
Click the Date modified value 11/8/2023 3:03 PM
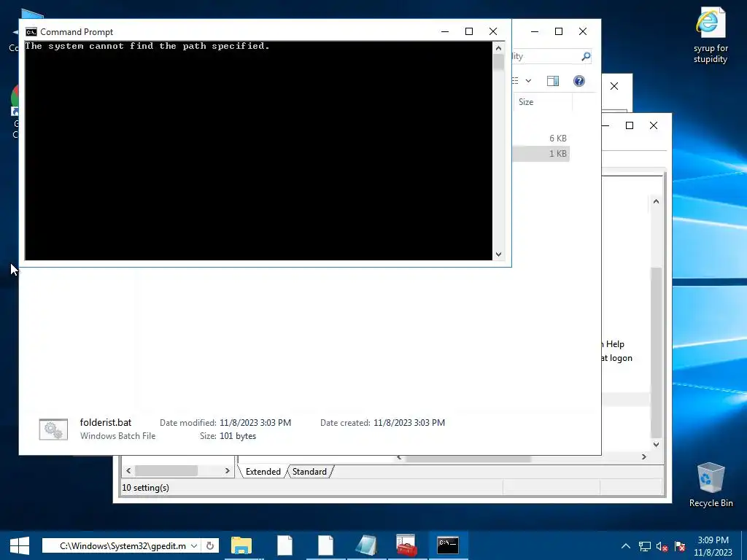pos(255,422)
